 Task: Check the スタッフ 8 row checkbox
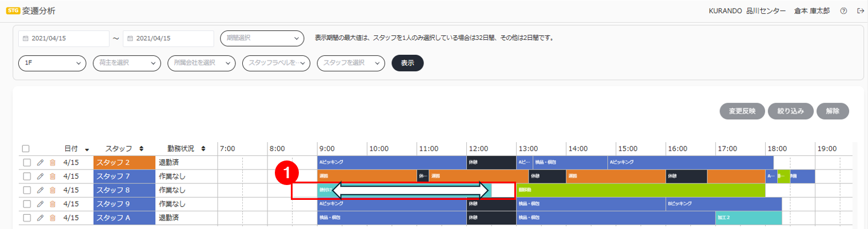click(x=26, y=190)
